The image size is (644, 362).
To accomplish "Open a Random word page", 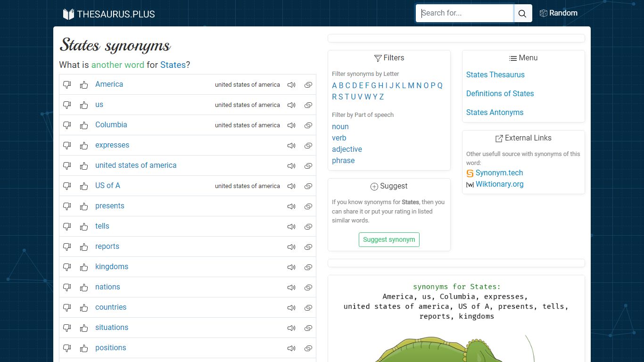I will pos(559,13).
